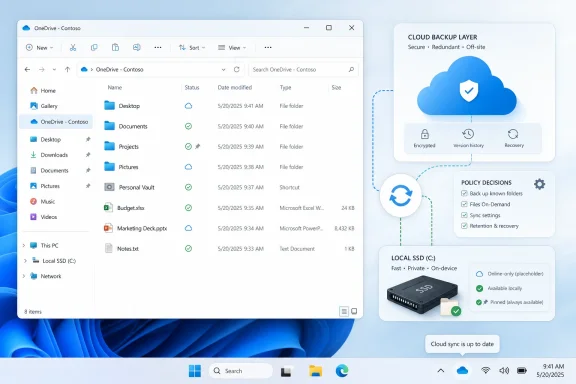The width and height of the screenshot is (576, 384).
Task: Show hidden tray icons chevron
Action: [441, 371]
